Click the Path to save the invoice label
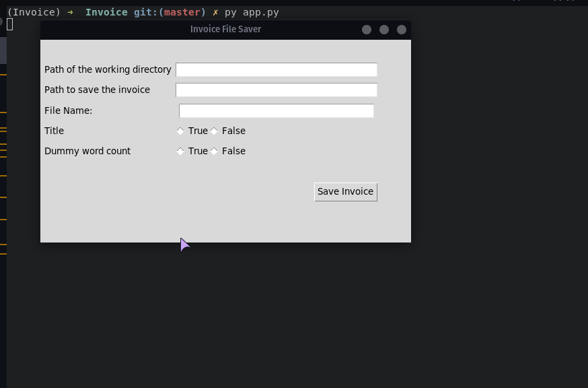 [x=97, y=90]
